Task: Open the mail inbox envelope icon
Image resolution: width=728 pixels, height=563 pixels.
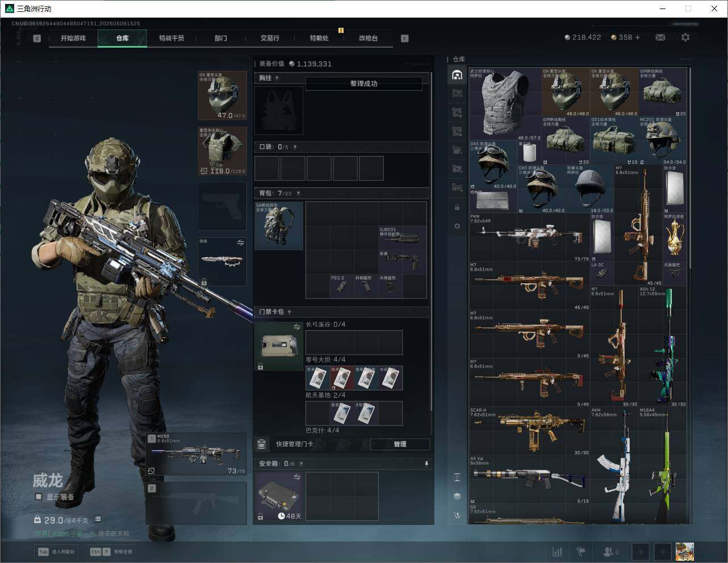Action: click(660, 37)
